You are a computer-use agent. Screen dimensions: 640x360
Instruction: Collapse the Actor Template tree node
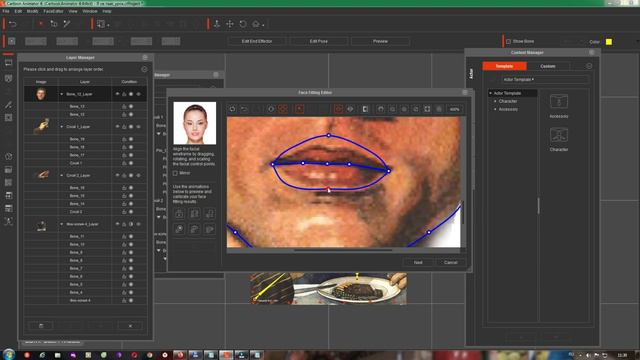tap(491, 93)
